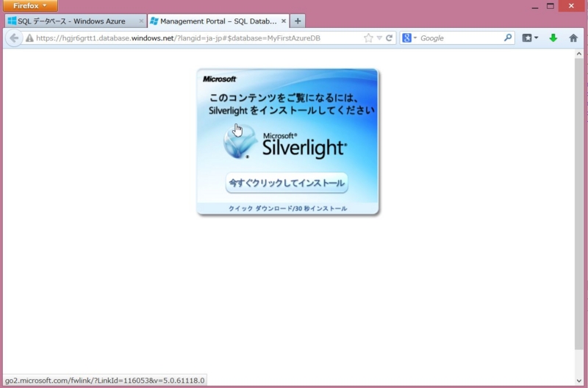The height and width of the screenshot is (388, 588).
Task: Focus the URL address bar
Action: [x=198, y=38]
